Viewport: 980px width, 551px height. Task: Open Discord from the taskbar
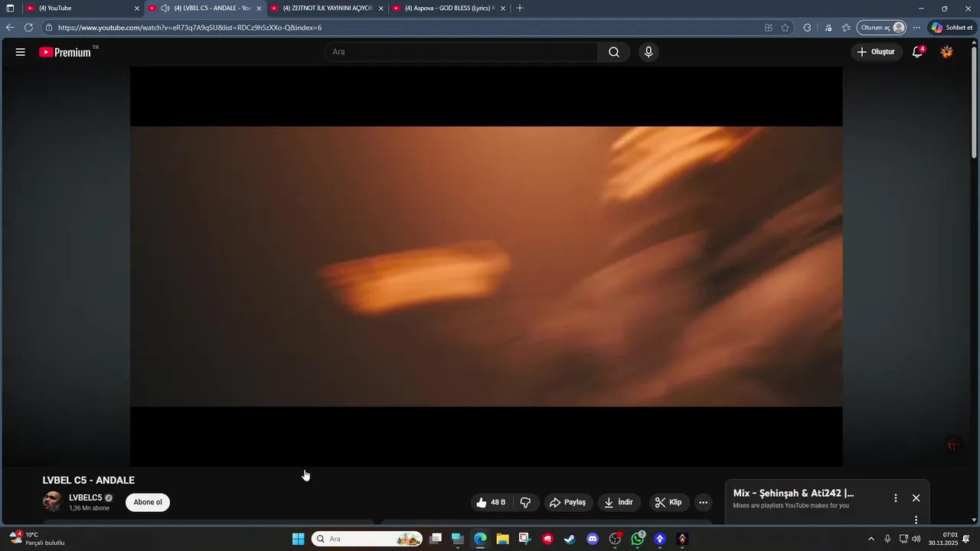point(592,539)
